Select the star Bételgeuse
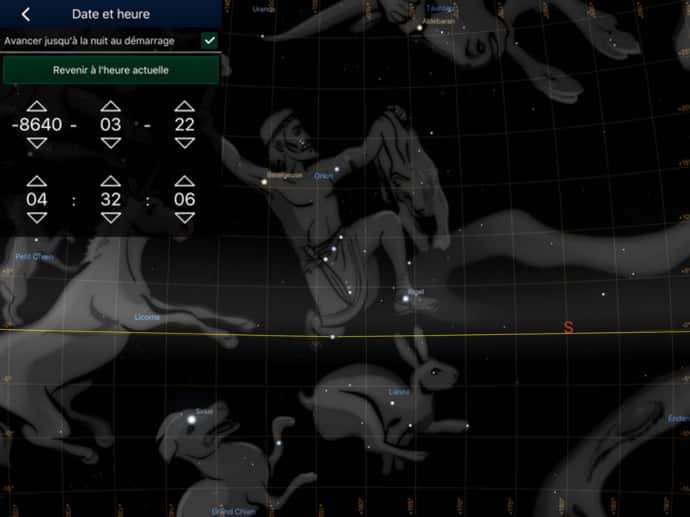 click(264, 182)
